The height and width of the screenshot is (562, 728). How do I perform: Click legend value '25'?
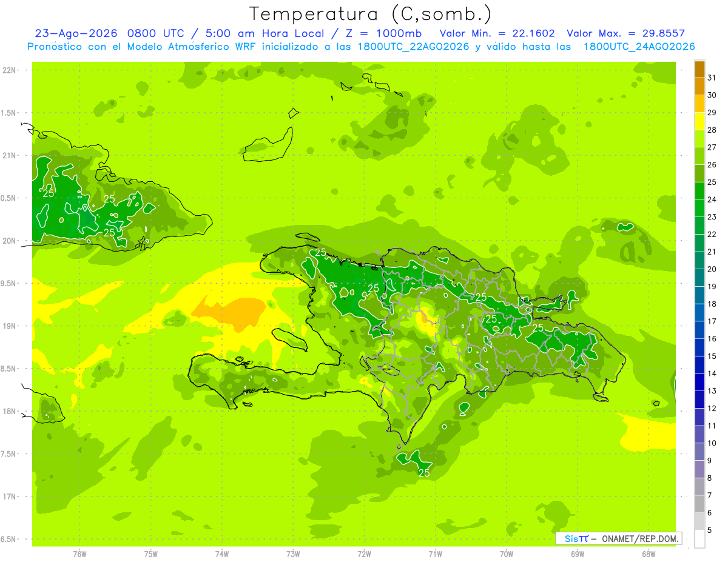[x=712, y=182]
